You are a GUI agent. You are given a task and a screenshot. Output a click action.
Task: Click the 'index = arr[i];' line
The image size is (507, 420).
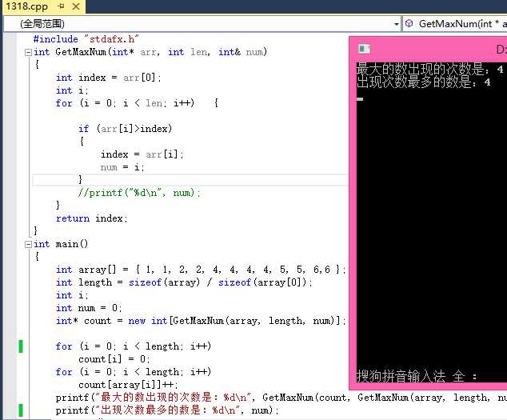pyautogui.click(x=142, y=154)
